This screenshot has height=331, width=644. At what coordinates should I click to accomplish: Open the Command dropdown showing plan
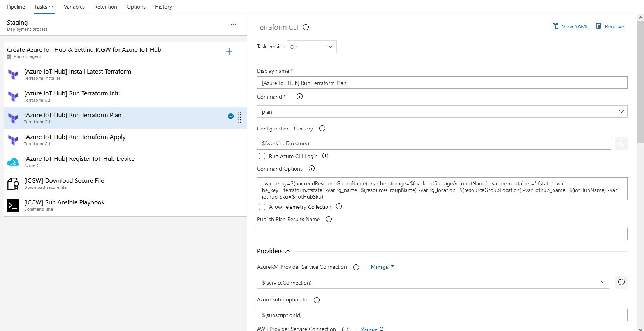442,112
